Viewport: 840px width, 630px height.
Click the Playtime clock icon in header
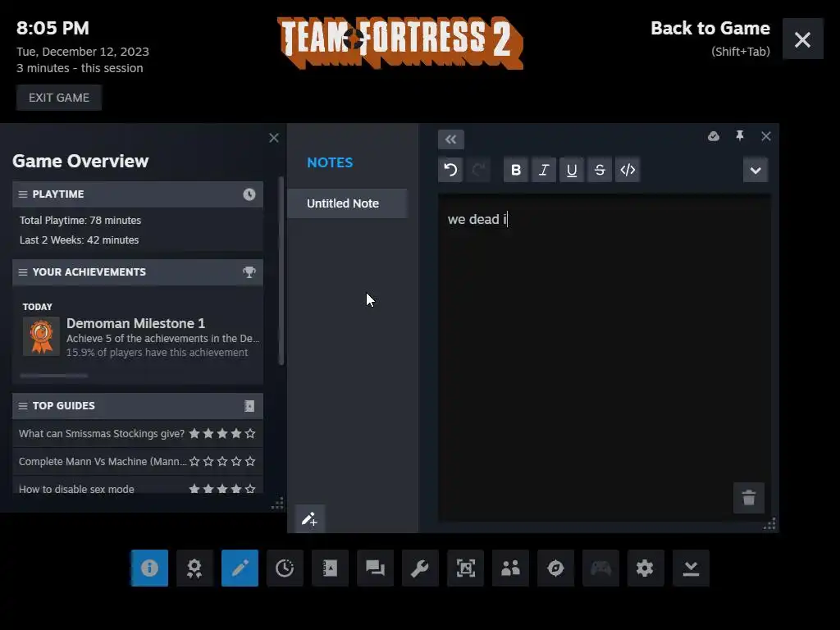point(249,194)
